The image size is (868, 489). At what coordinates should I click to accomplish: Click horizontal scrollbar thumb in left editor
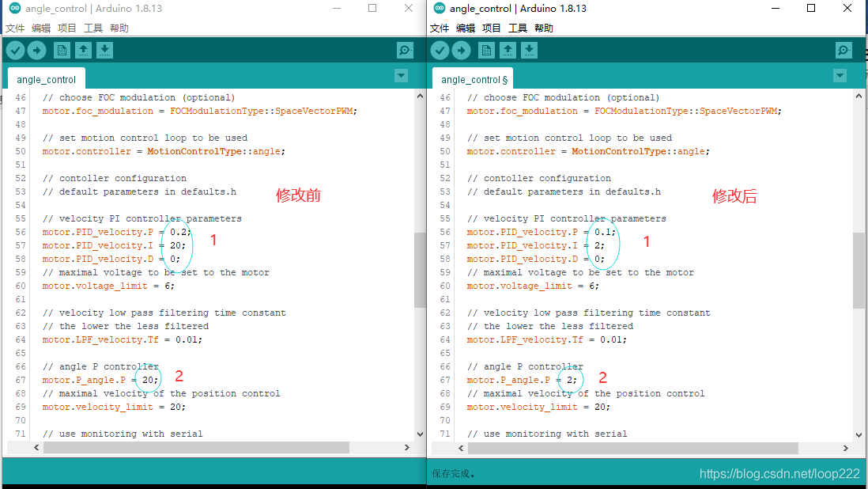(197, 448)
